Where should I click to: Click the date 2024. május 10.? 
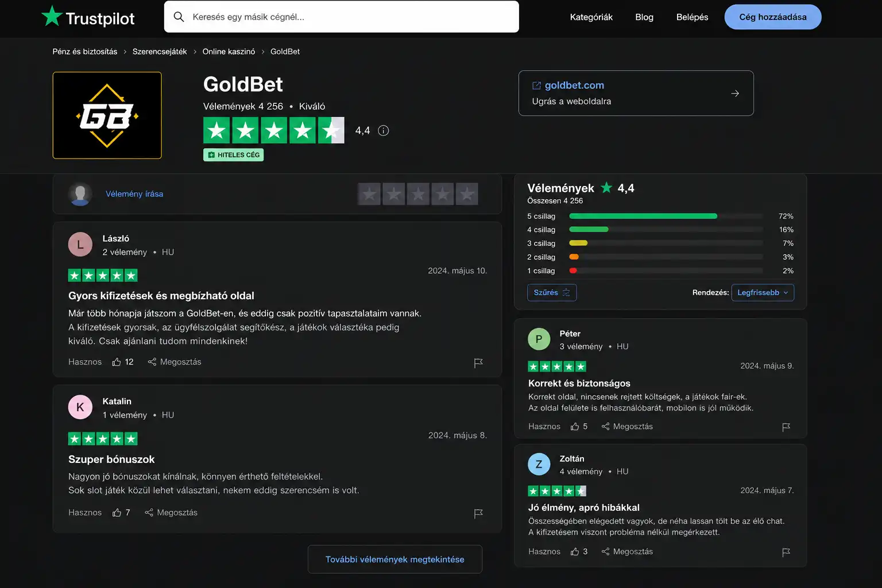coord(458,271)
